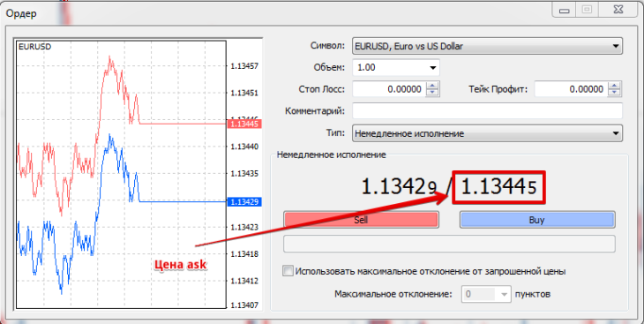Click the 1.13423 axis price value
This screenshot has width=644, height=324.
(244, 227)
